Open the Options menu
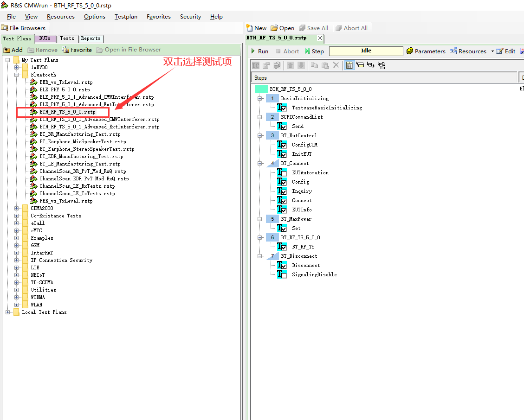Image resolution: width=524 pixels, height=420 pixels. [x=95, y=17]
